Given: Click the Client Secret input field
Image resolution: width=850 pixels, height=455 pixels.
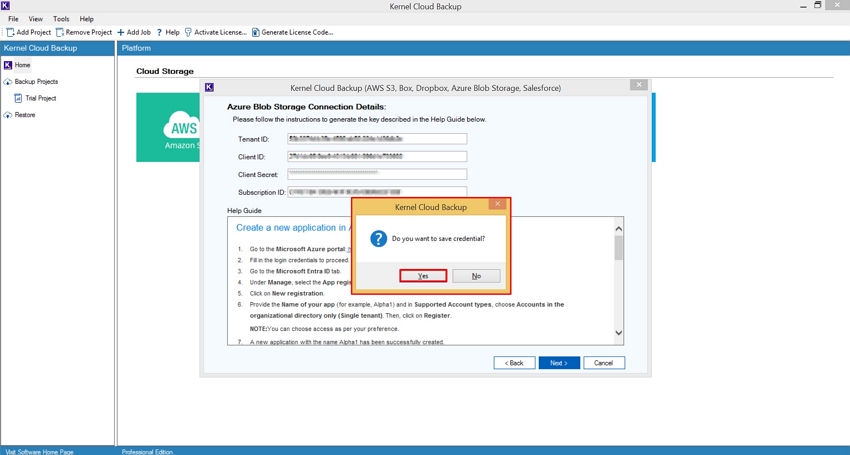Looking at the screenshot, I should coord(377,174).
